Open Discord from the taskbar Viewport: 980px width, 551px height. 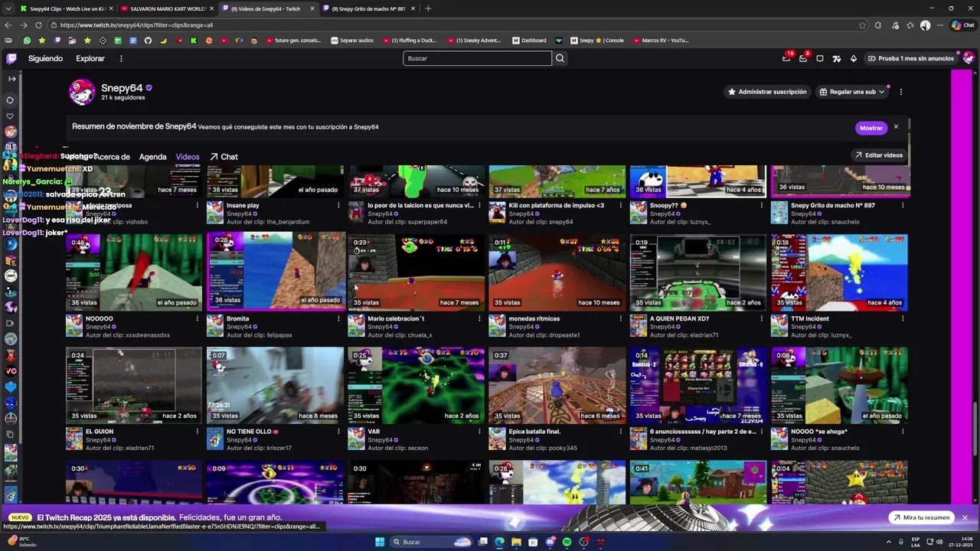pos(550,542)
